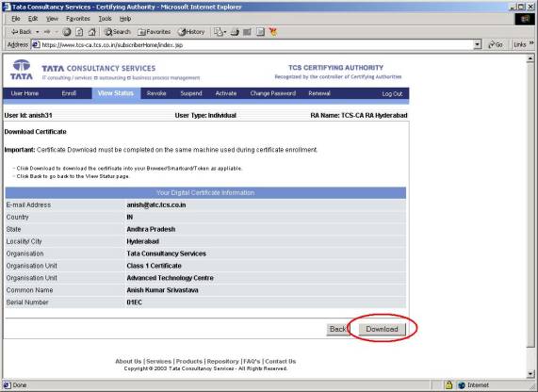Click the SSL lock icon in status bar
The width and height of the screenshot is (538, 392).
pyautogui.click(x=448, y=384)
